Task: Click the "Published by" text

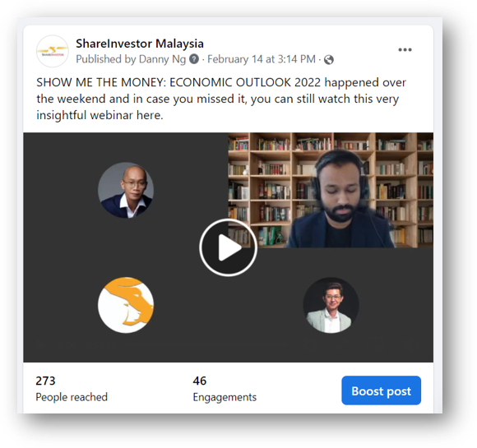Action: [105, 59]
